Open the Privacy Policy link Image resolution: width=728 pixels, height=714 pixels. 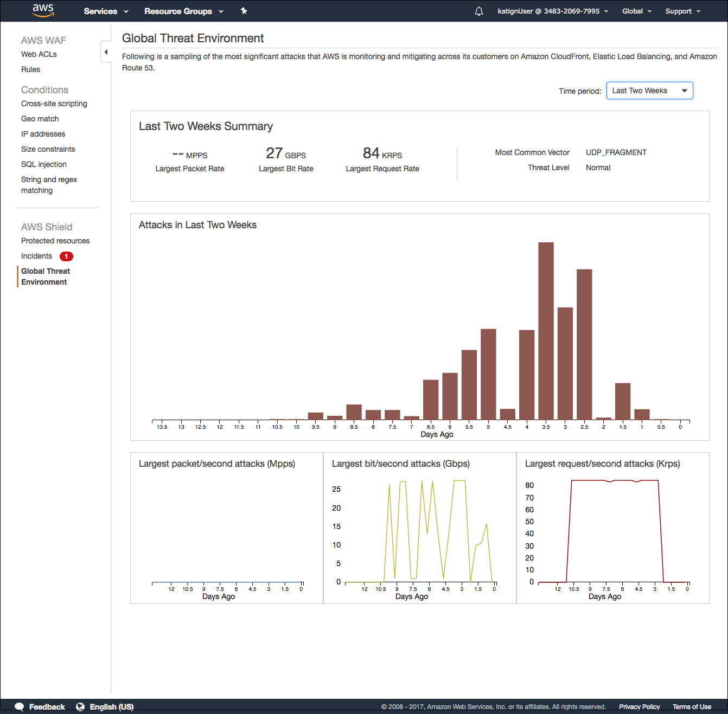click(639, 706)
